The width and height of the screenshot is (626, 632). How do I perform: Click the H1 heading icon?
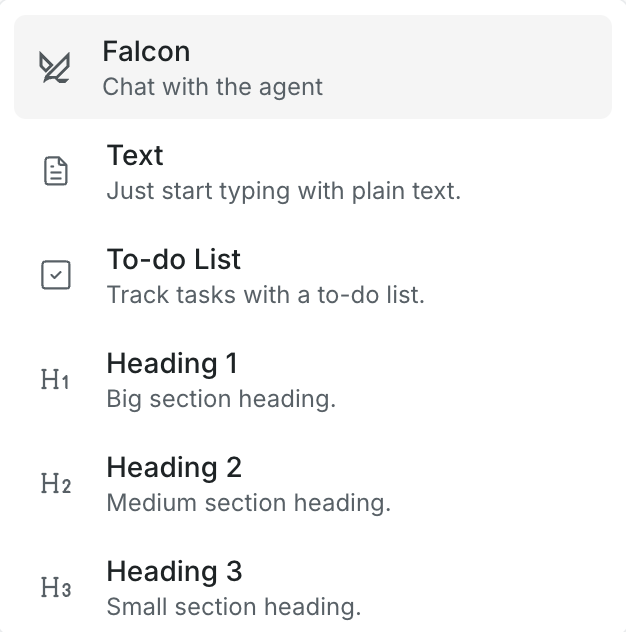click(x=55, y=380)
